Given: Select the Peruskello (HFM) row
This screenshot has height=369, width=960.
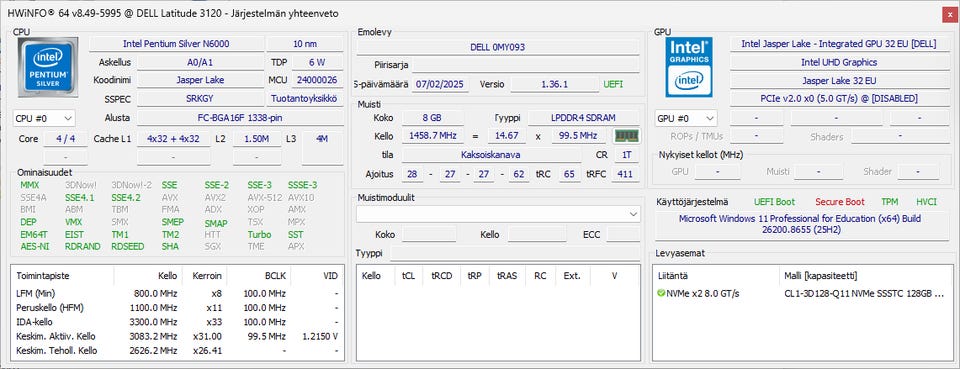Looking at the screenshot, I should [178, 307].
